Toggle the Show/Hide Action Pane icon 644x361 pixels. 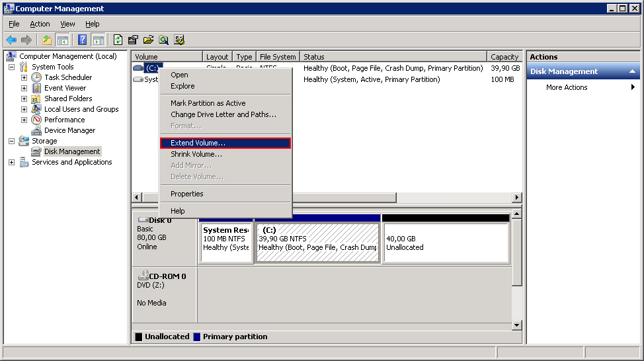pos(99,40)
